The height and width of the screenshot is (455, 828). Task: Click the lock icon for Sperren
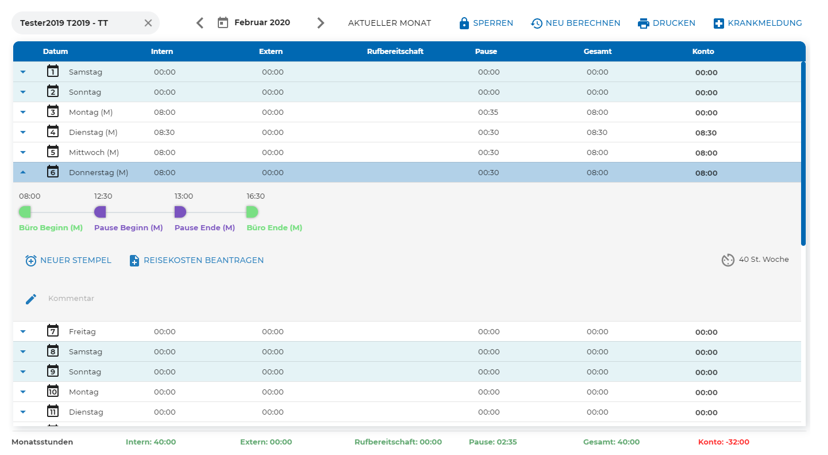(464, 23)
